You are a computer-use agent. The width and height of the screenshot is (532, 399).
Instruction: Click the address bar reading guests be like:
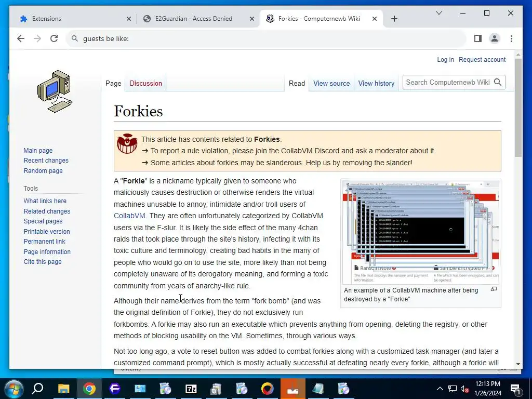coord(267,38)
